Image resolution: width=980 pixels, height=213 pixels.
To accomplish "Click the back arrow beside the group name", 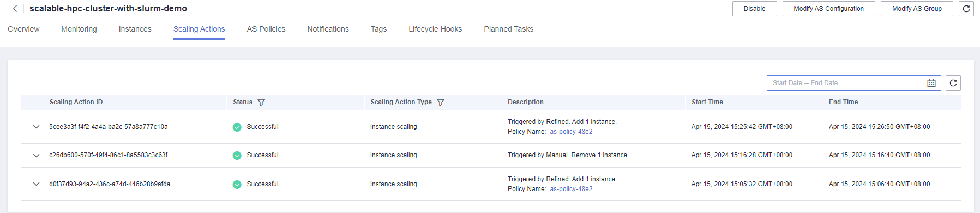I will pyautogui.click(x=15, y=9).
